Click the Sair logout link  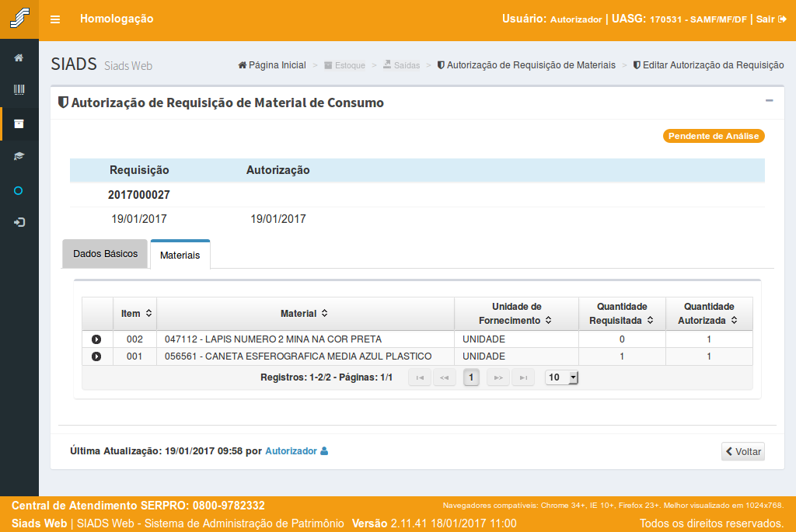[x=771, y=19]
